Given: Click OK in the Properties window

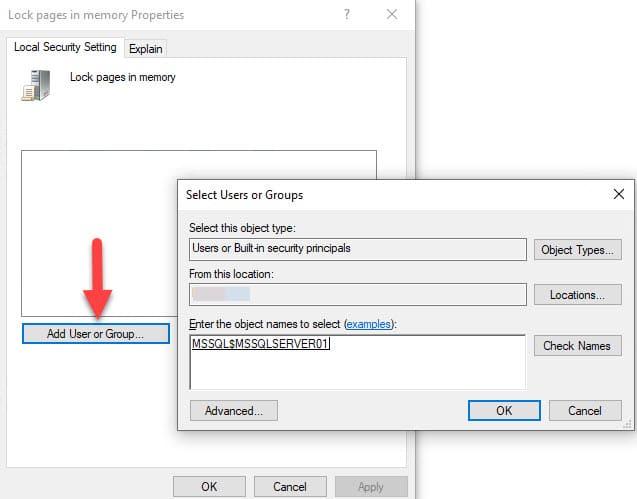Looking at the screenshot, I should point(209,487).
